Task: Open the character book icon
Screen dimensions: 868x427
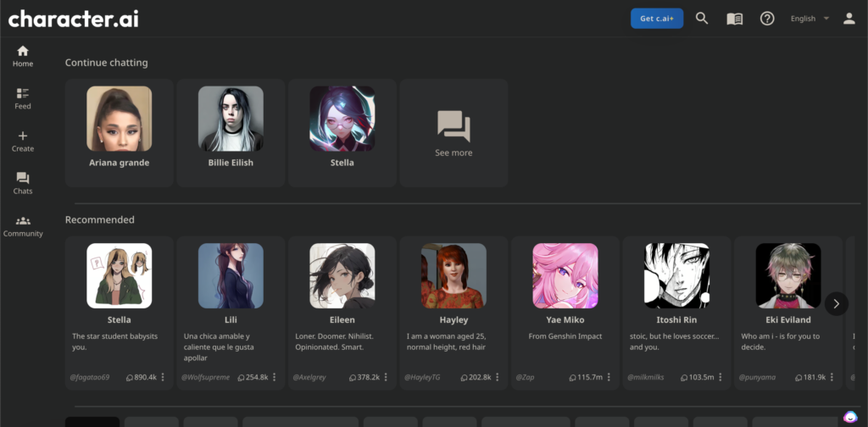Action: tap(734, 19)
